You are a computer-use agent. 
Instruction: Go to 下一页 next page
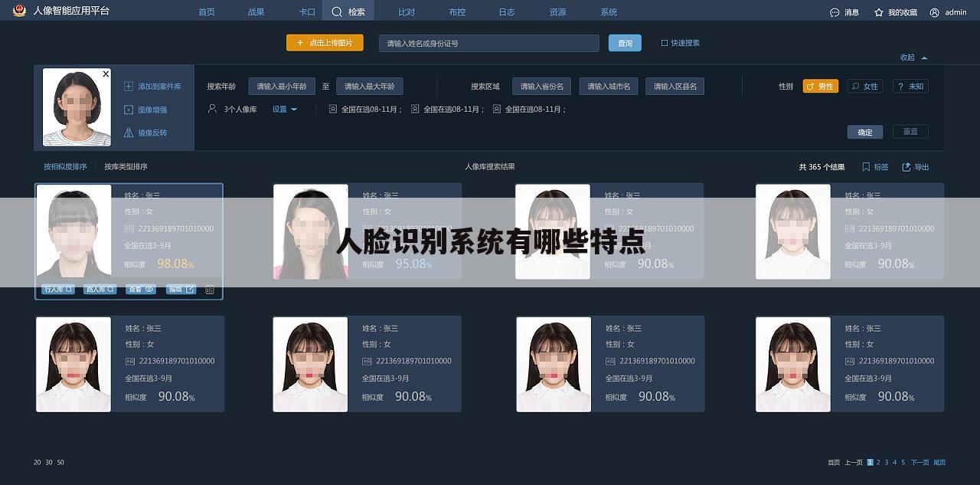click(920, 462)
